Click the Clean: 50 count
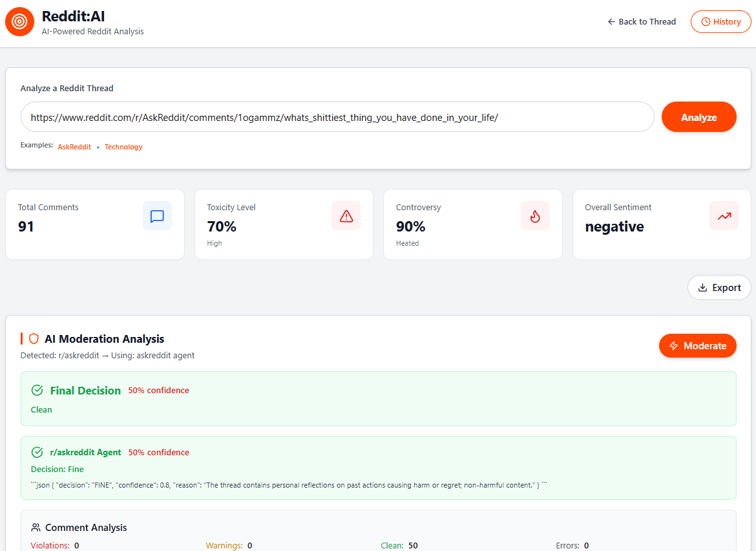 [399, 545]
